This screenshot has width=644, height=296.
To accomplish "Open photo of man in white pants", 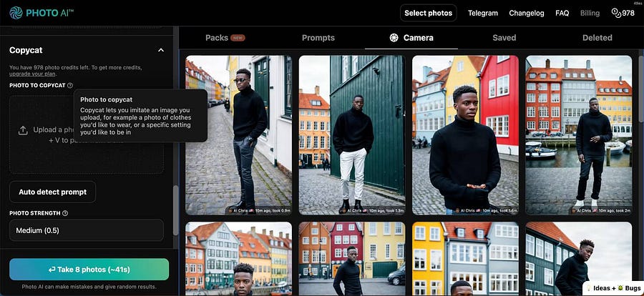I will pyautogui.click(x=352, y=135).
